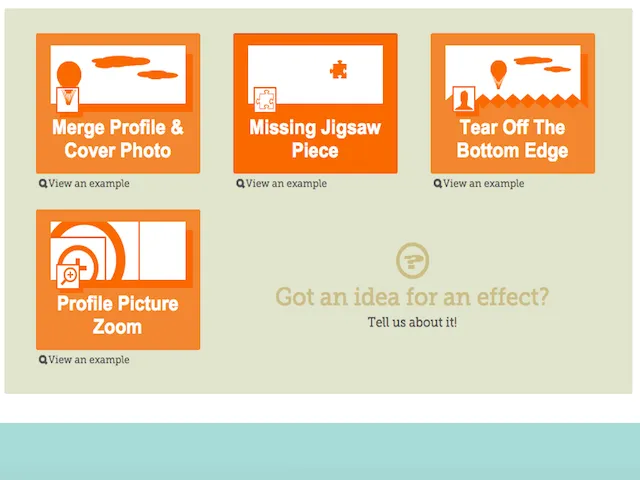This screenshot has height=480, width=640.
Task: Click magnifier icon under Merge Profile card
Action: (x=43, y=184)
